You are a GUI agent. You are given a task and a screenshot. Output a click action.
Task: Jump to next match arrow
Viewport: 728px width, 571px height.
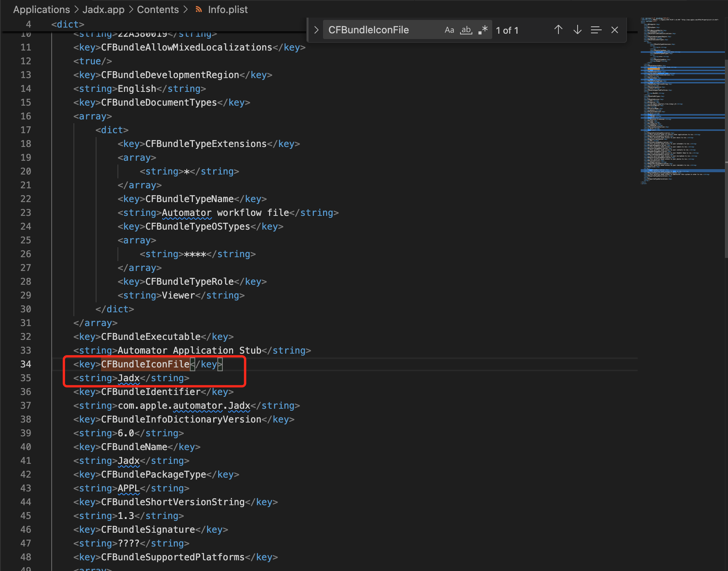[x=577, y=30]
